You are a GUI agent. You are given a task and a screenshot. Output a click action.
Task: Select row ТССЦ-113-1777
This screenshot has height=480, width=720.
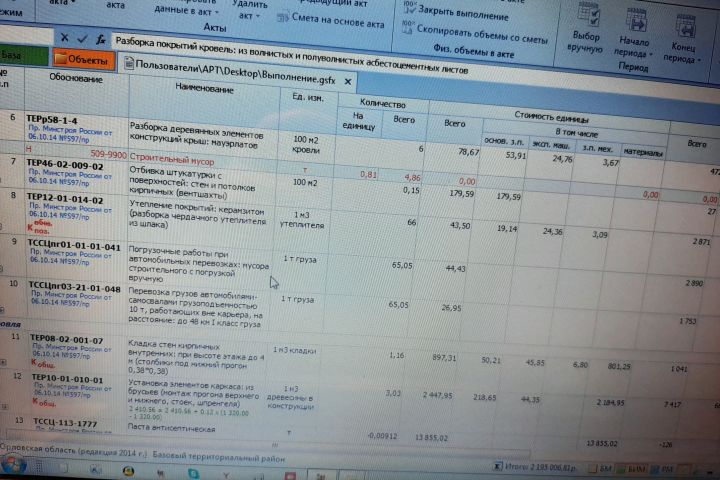(x=65, y=423)
